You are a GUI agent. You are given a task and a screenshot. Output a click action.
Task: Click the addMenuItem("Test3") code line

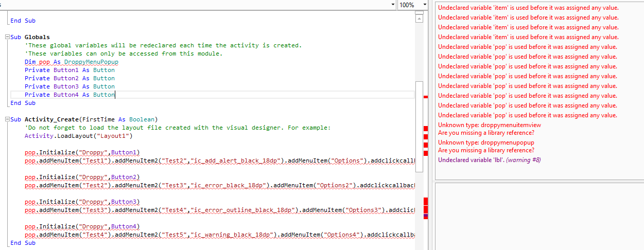point(219,210)
